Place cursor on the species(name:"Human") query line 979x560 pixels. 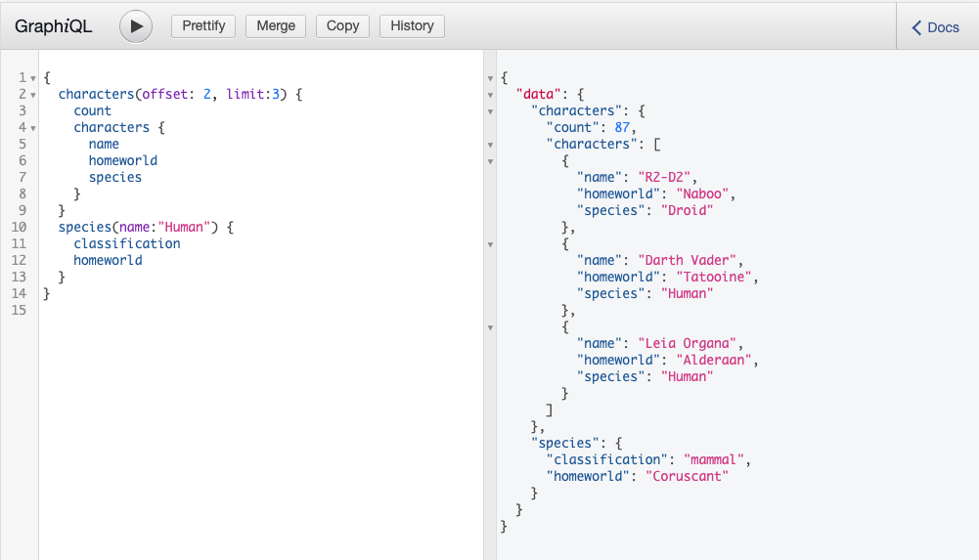point(147,227)
